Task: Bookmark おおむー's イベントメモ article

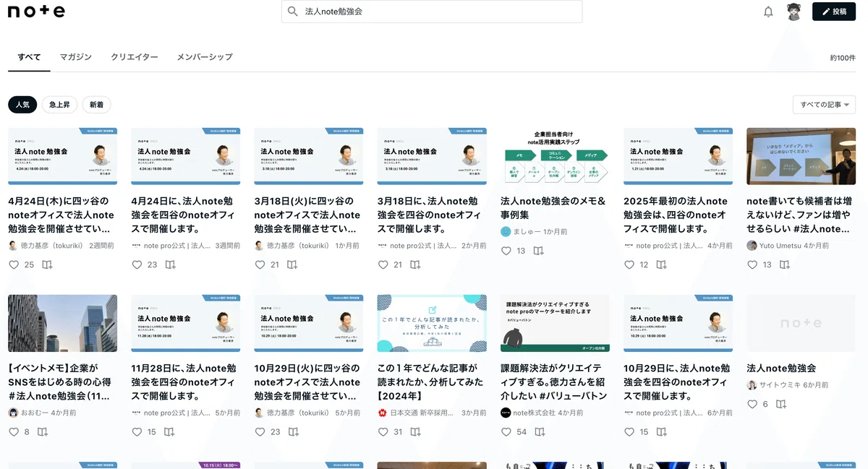Action: (x=43, y=431)
